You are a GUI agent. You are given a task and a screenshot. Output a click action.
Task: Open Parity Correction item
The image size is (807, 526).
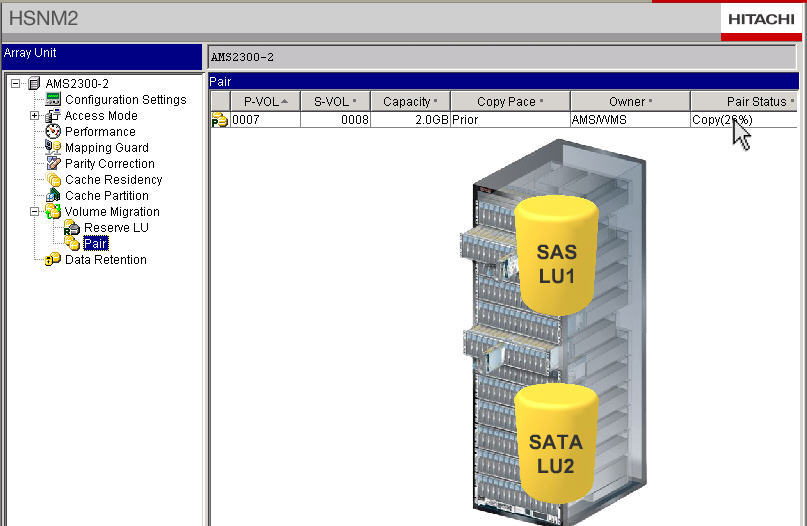110,163
